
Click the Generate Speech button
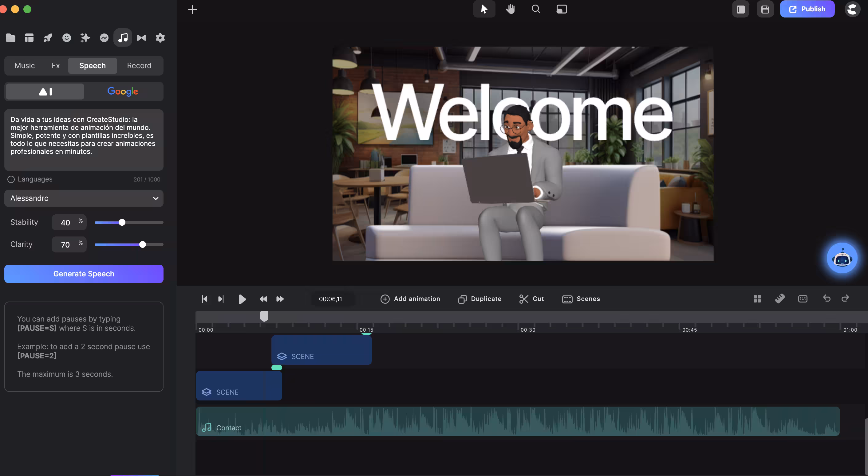[x=84, y=274]
